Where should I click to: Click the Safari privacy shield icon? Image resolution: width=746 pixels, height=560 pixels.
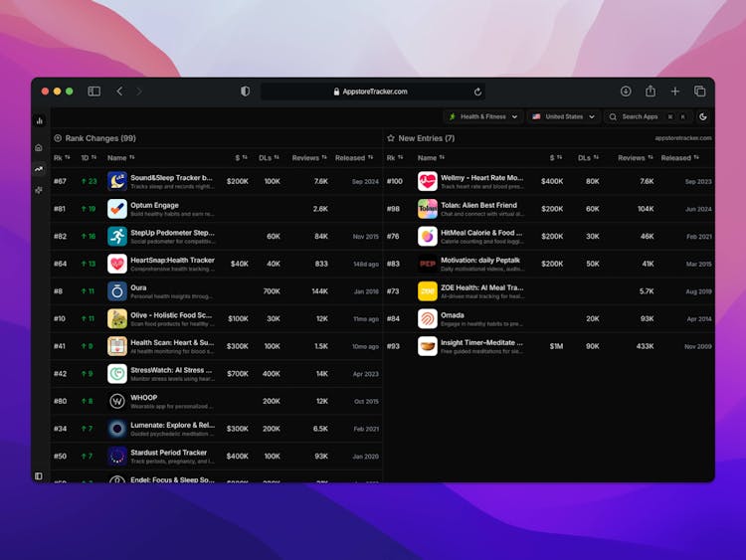click(x=246, y=92)
